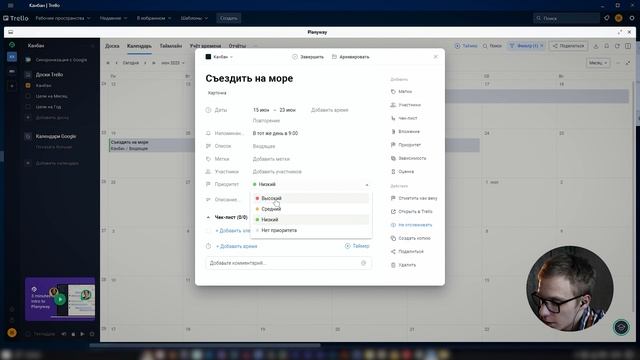
Task: Toggle the Цели на Месяц board checkbox
Action: (28, 96)
